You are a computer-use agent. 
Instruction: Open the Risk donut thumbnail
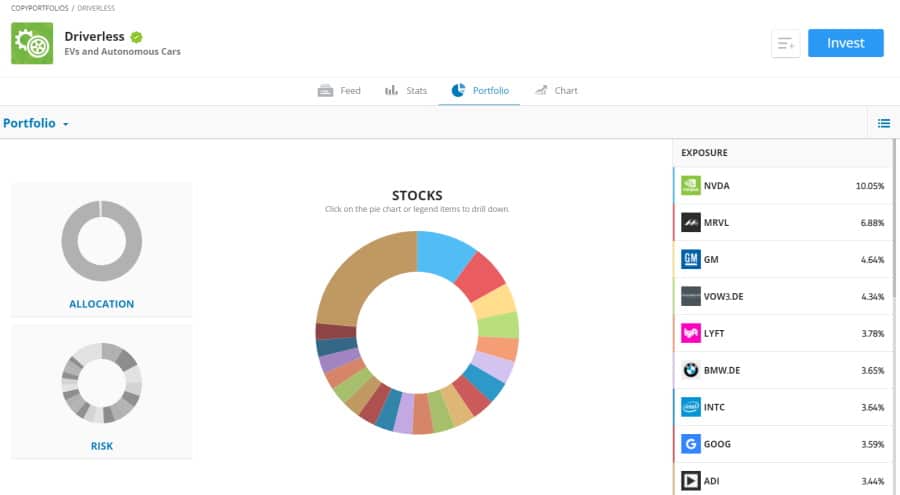coord(102,383)
